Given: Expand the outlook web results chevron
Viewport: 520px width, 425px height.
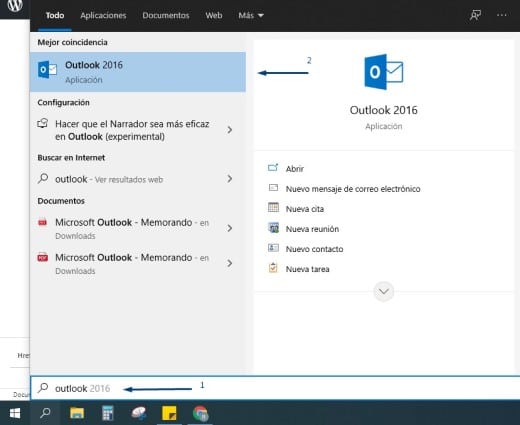Looking at the screenshot, I should (x=230, y=179).
